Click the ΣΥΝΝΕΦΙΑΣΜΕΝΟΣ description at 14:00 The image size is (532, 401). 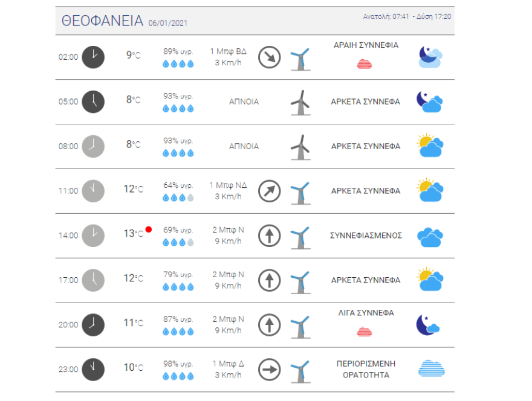(x=366, y=236)
